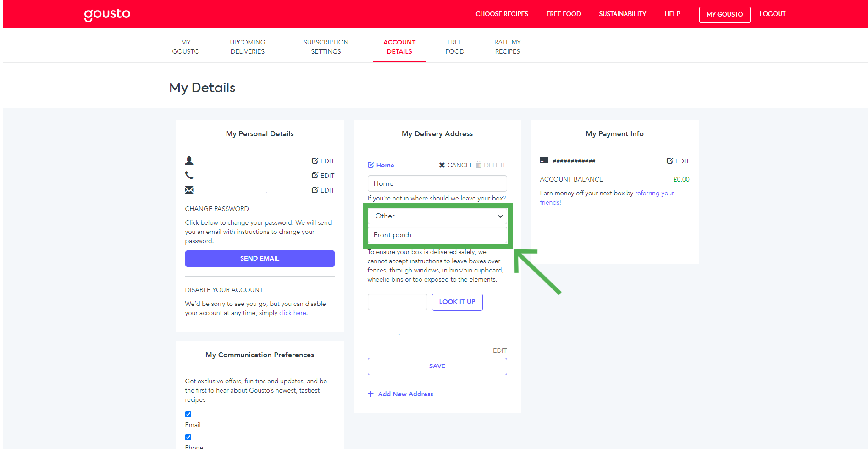
Task: Open the referring your friends link
Action: [607, 198]
